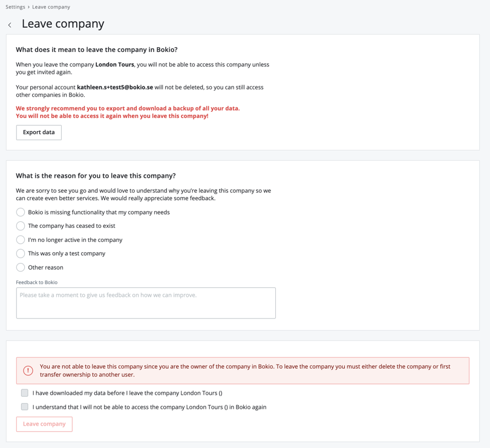Click the red warning icon in the alert
Image resolution: width=490 pixels, height=448 pixels.
(28, 371)
